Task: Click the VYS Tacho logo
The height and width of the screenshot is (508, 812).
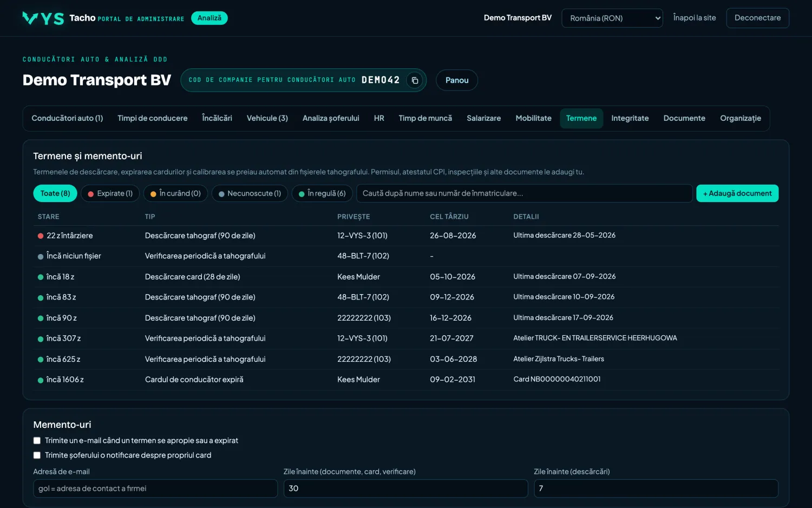Action: [x=58, y=18]
